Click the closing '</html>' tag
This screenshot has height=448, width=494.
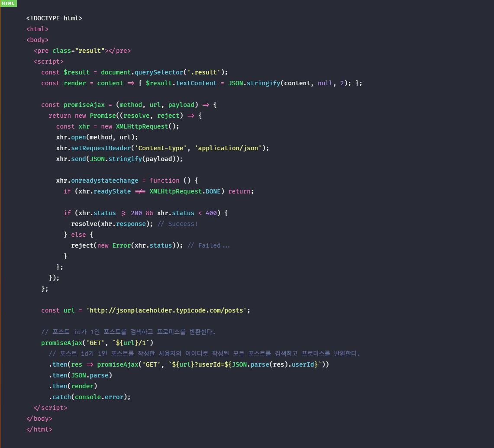click(39, 429)
